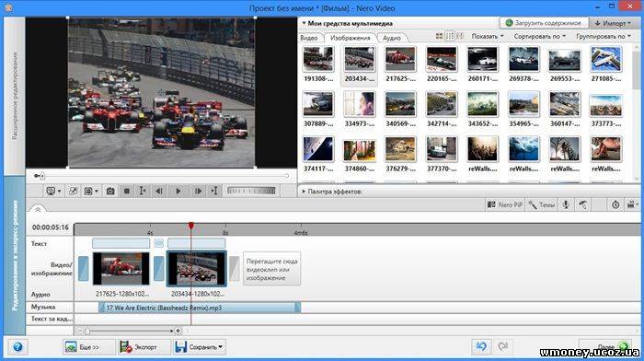This screenshot has height=361, width=644.
Task: Click the transition slot after the last clip
Action: 234,269
